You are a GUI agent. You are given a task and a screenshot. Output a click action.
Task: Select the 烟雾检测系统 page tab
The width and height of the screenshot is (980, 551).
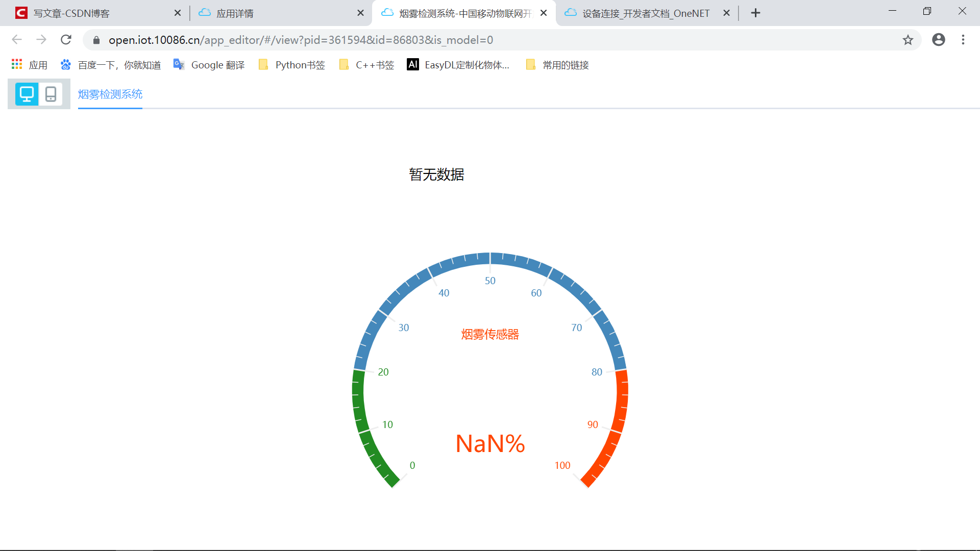[x=110, y=94]
